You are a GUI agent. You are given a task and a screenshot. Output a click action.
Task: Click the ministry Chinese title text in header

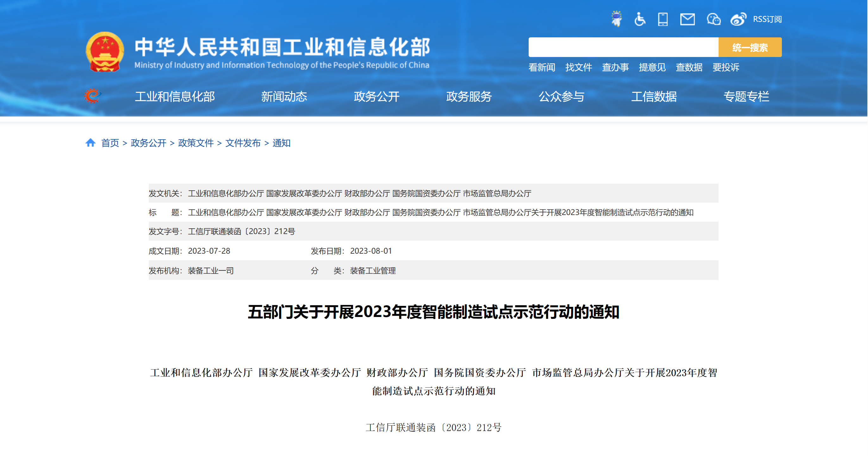pos(282,47)
